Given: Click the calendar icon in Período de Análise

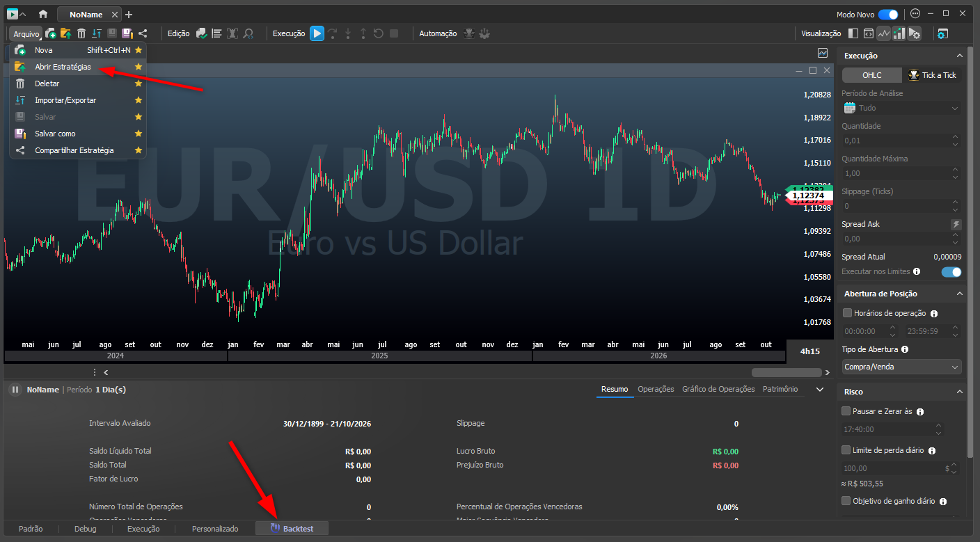Looking at the screenshot, I should tap(849, 108).
